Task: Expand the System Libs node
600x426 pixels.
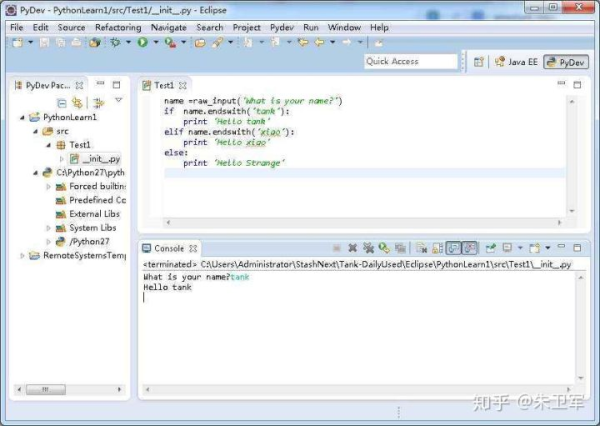Action: point(49,228)
